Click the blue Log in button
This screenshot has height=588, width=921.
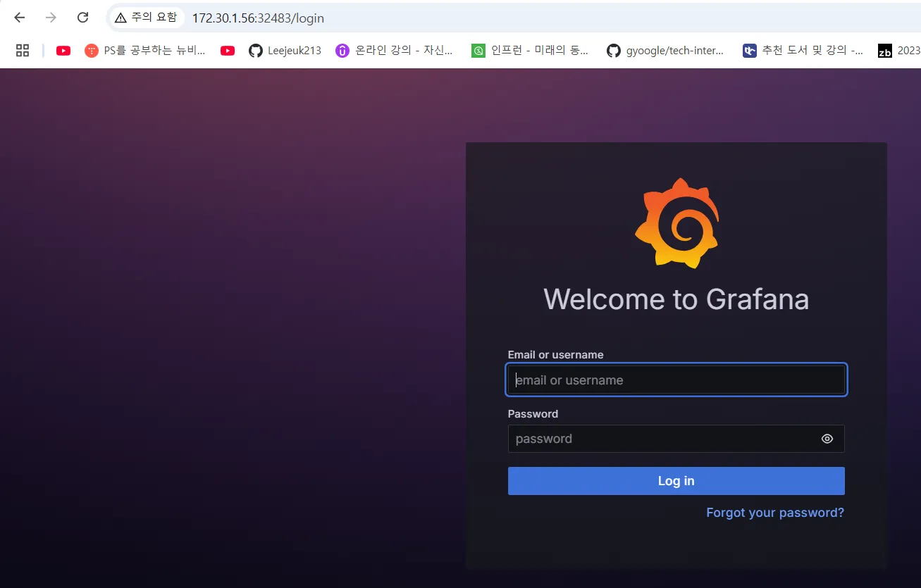coord(676,481)
